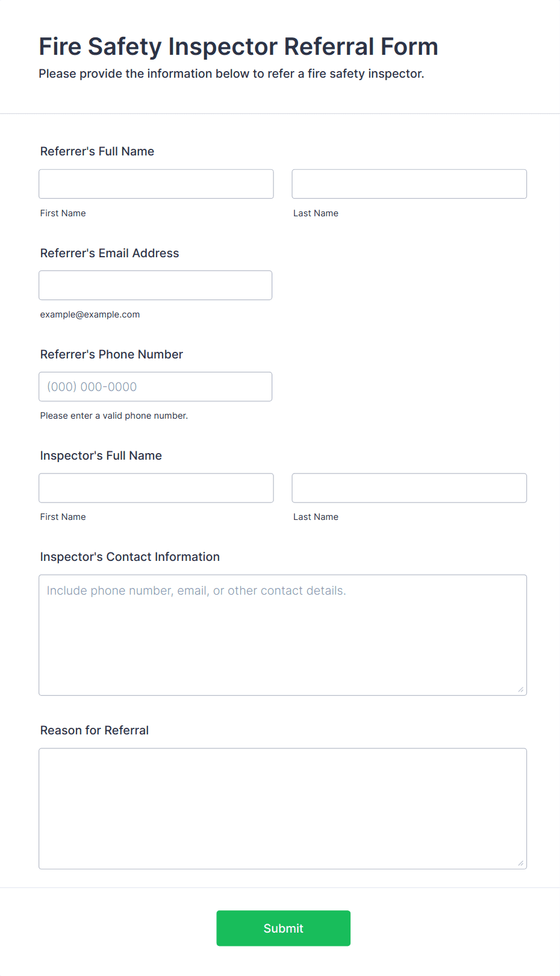The image size is (560, 976).
Task: Click the Referrer's First Name field
Action: tap(156, 184)
